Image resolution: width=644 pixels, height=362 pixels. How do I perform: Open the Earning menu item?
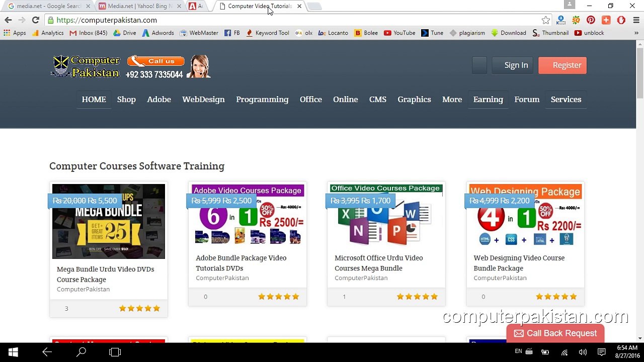click(x=488, y=99)
